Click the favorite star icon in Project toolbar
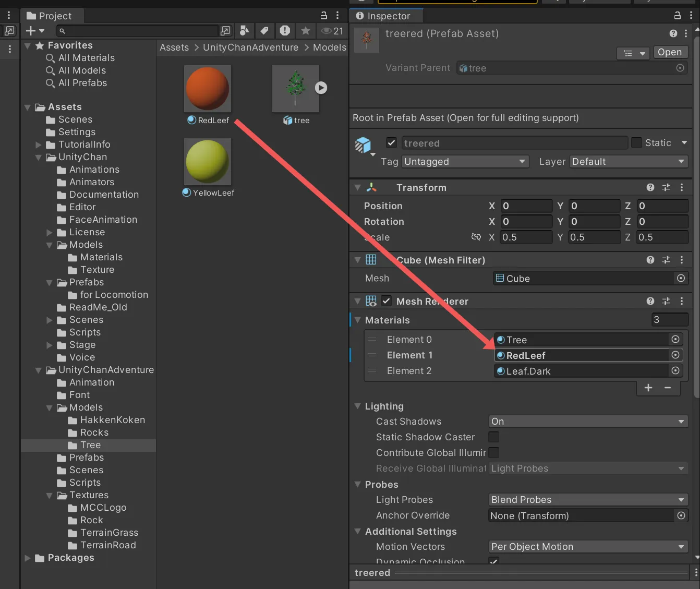Viewport: 700px width, 589px height. coord(306,31)
